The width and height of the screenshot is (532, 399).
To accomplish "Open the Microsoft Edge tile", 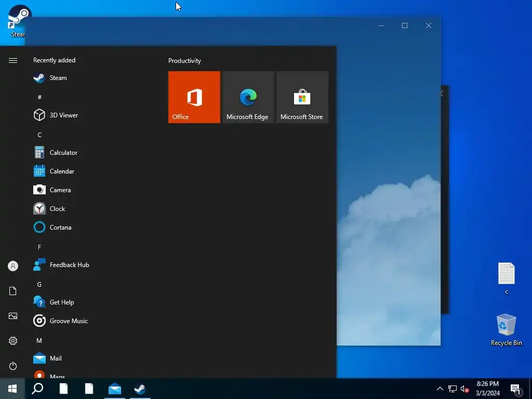I will click(248, 97).
